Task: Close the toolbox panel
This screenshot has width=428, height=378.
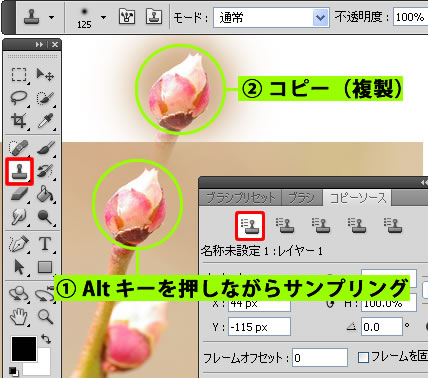Action: coord(55,45)
